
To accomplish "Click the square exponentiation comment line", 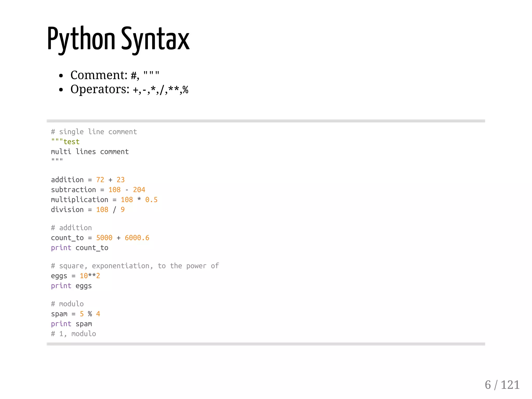I will pos(135,266).
